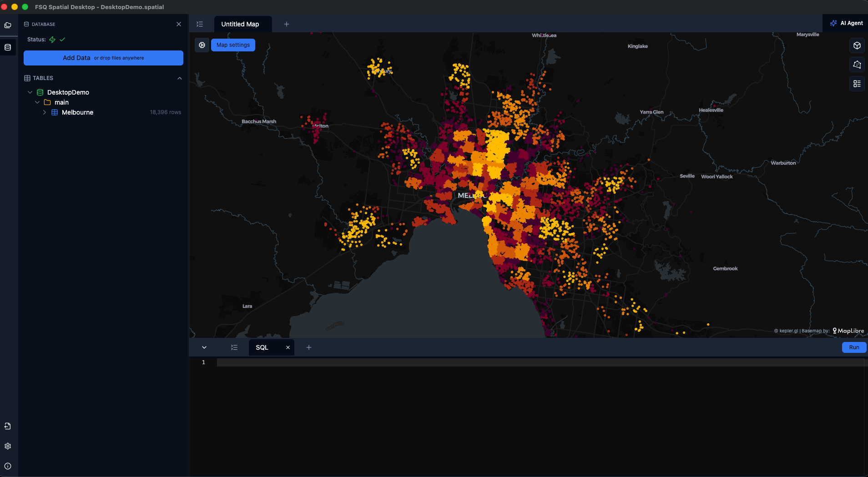The image size is (868, 477).
Task: Open the database sidebar icon
Action: coord(8,47)
